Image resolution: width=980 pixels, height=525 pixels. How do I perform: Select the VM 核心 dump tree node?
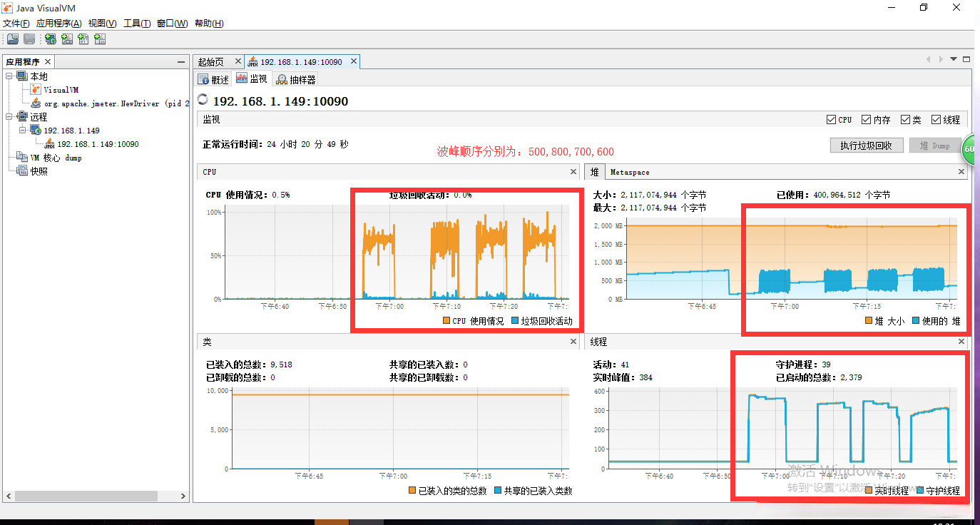[56, 158]
